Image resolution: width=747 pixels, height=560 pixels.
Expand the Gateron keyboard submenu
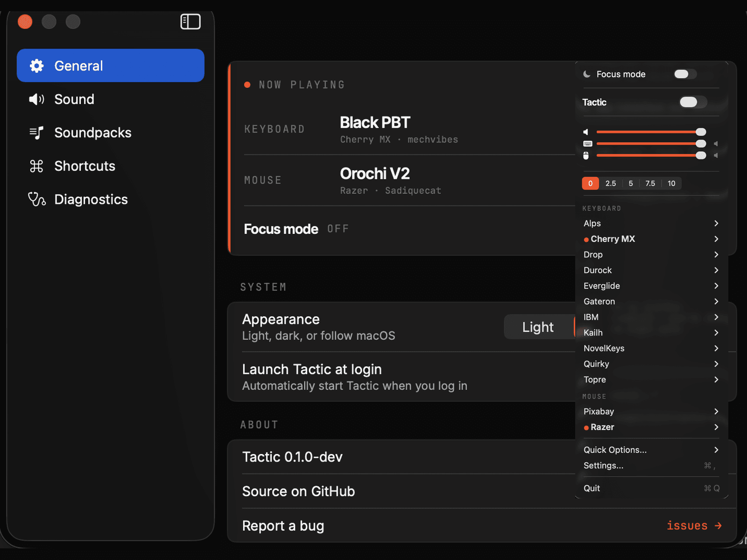click(651, 301)
